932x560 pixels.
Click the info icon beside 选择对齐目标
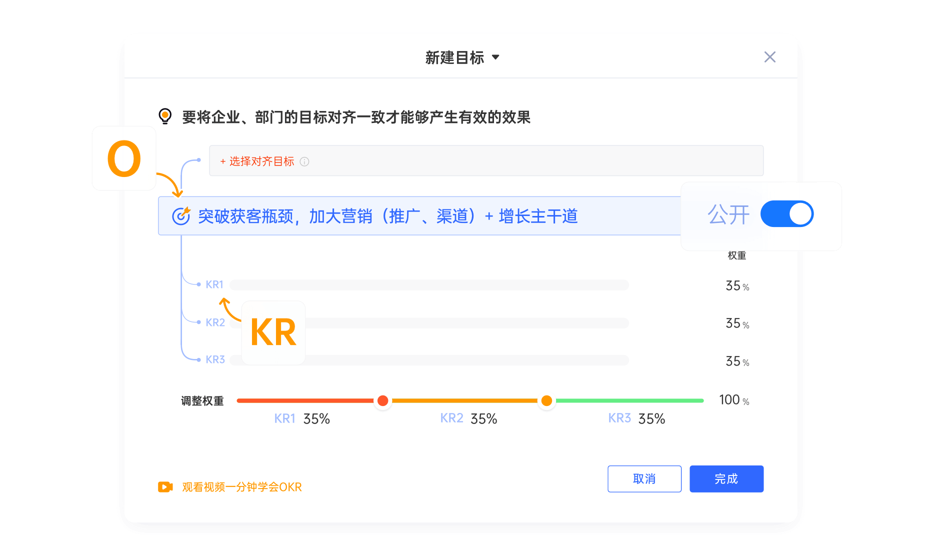pyautogui.click(x=304, y=161)
